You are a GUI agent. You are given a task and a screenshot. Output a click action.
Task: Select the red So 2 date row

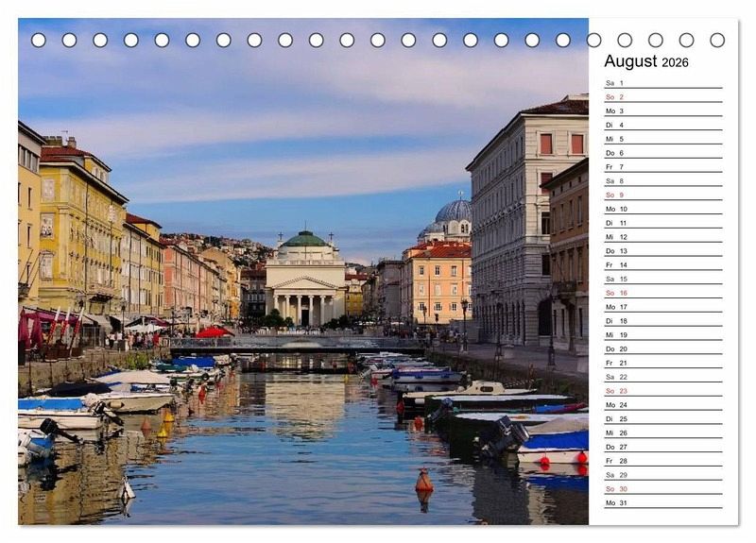pyautogui.click(x=662, y=97)
